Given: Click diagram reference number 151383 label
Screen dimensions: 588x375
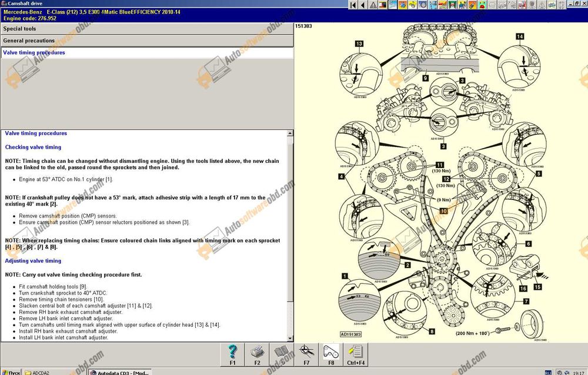Looking at the screenshot, I should point(303,26).
